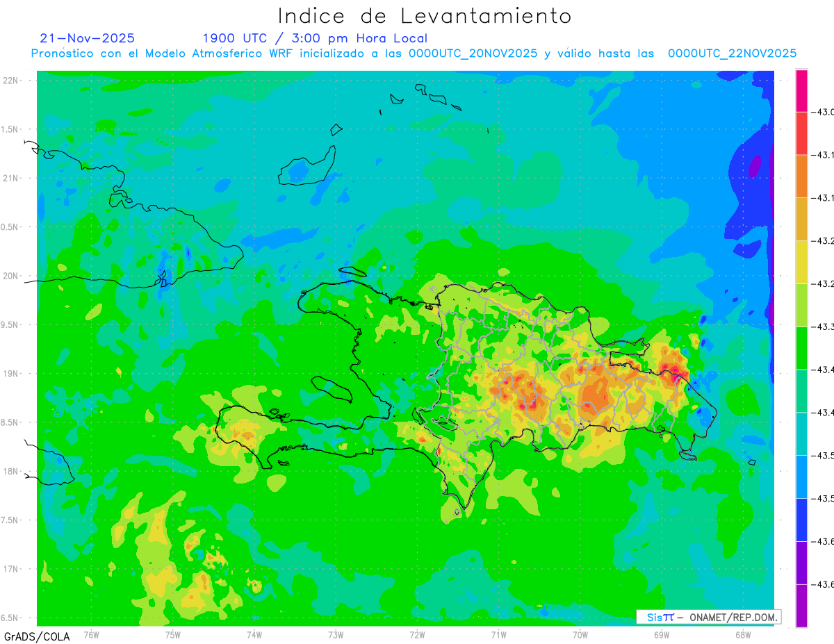The width and height of the screenshot is (834, 644).
Task: Click the 70W longitude label
Action: (580, 634)
